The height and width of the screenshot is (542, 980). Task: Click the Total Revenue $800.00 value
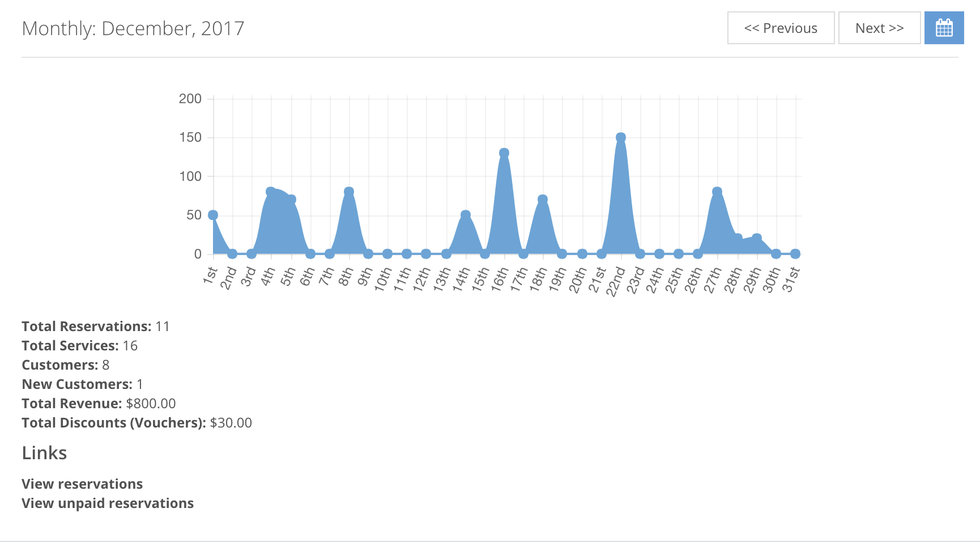(x=150, y=403)
